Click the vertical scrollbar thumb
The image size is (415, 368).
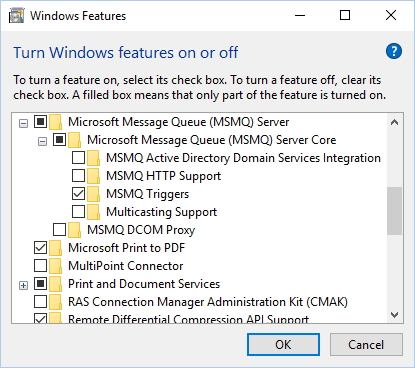(x=395, y=211)
